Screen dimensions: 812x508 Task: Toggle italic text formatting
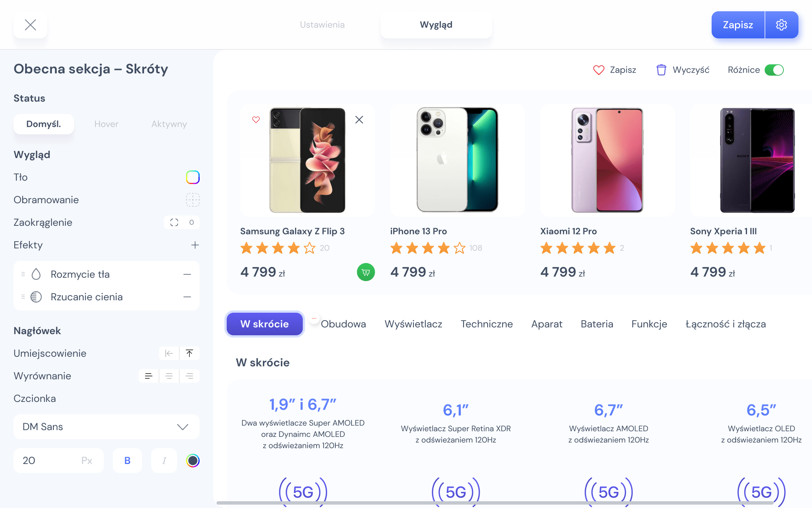[x=164, y=461]
